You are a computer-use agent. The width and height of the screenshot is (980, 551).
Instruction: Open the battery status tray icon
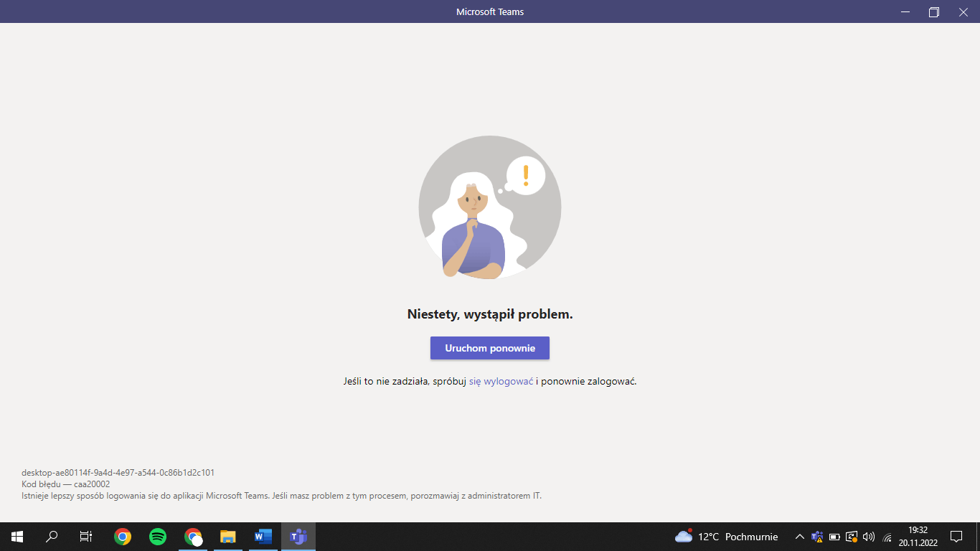point(834,537)
